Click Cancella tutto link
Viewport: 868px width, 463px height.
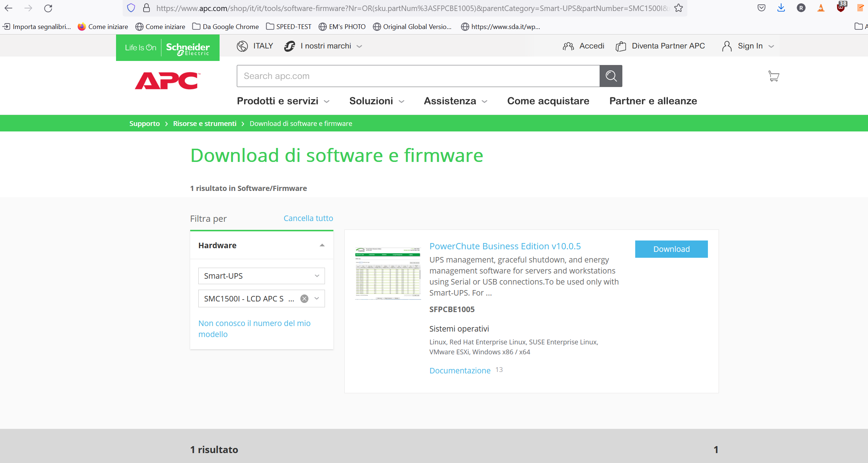tap(308, 218)
